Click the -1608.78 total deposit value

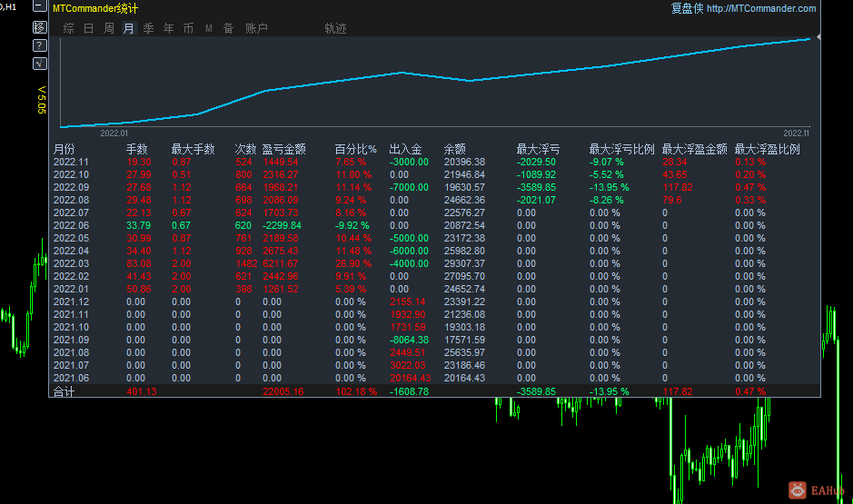(x=409, y=391)
